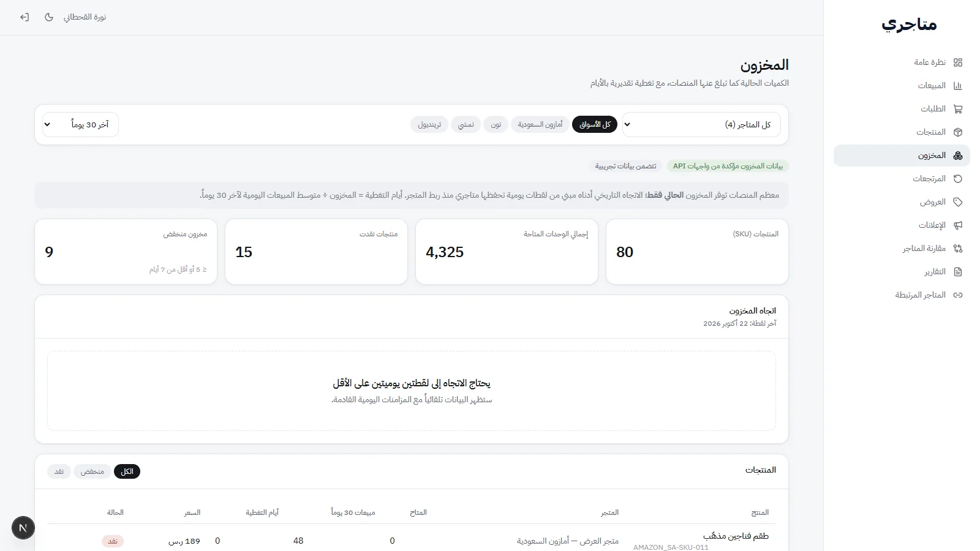The height and width of the screenshot is (551, 980).
Task: Click the أيام التغطية column header
Action: (x=262, y=512)
